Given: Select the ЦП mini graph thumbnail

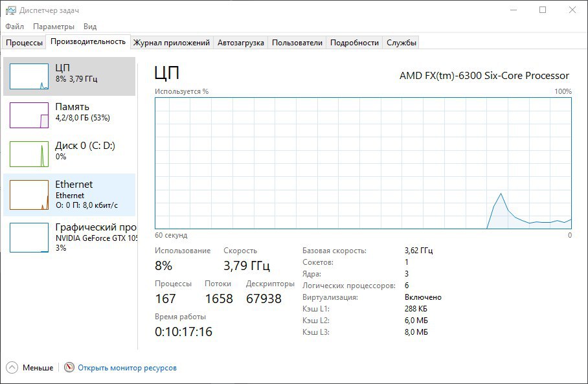Looking at the screenshot, I should (29, 76).
